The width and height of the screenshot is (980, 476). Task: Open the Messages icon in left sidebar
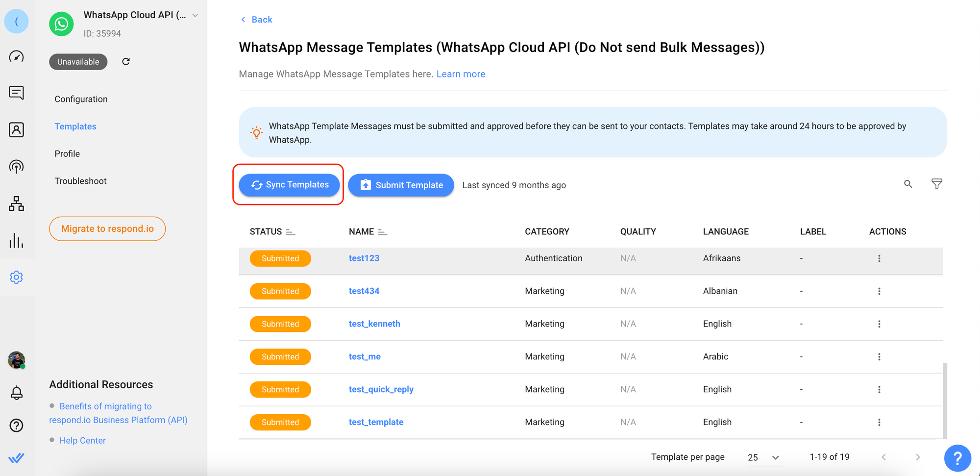[x=16, y=93]
